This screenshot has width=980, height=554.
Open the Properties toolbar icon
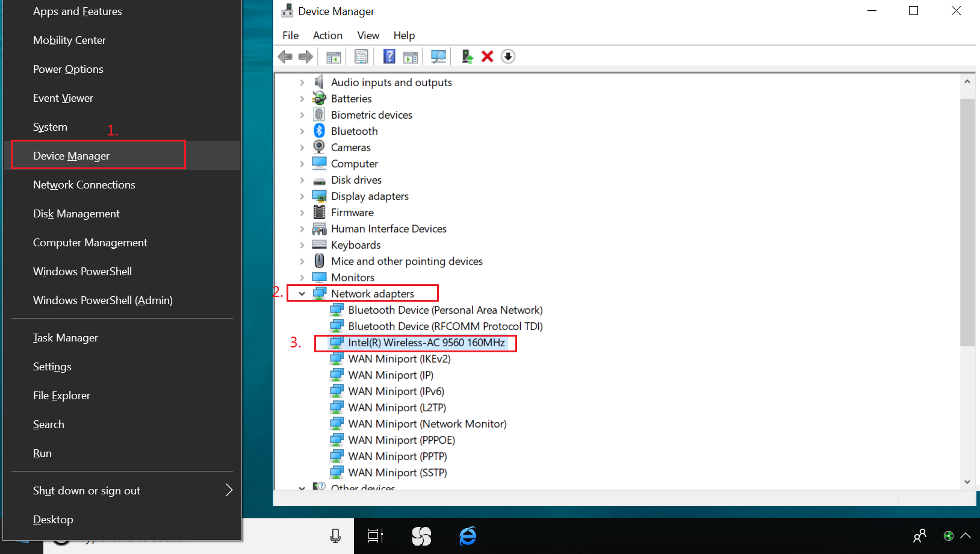click(361, 56)
